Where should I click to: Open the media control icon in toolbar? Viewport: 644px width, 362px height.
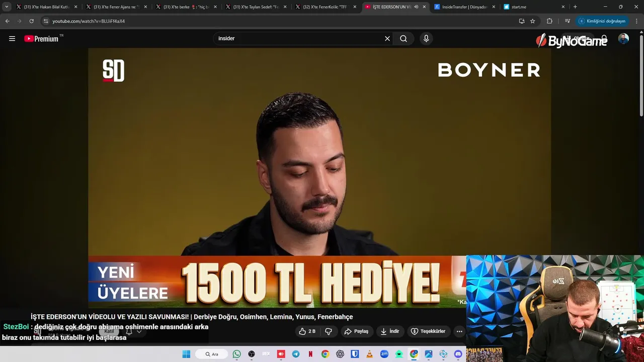[x=568, y=21]
